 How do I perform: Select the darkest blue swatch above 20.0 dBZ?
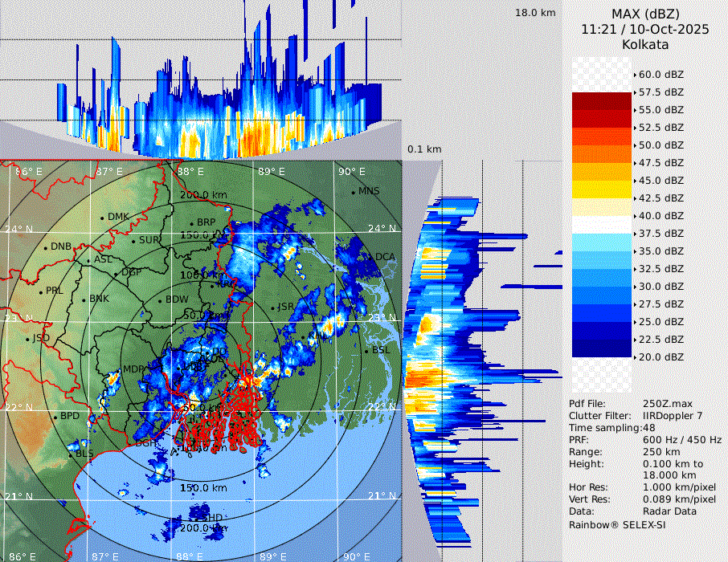pos(602,348)
